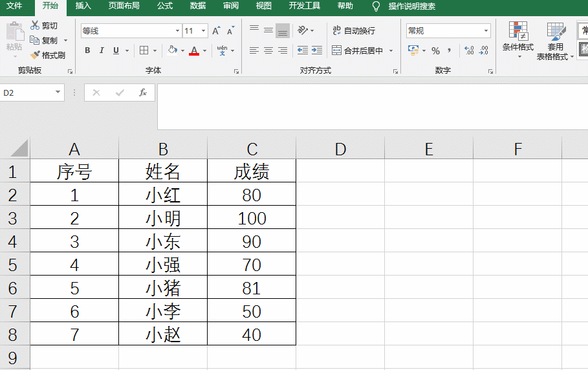Toggle Underline formatting

click(116, 50)
